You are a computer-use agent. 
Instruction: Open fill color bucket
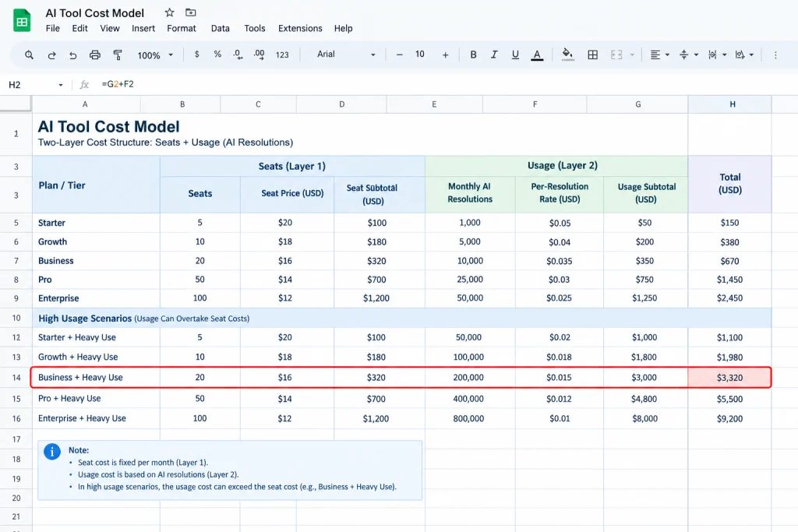click(567, 55)
